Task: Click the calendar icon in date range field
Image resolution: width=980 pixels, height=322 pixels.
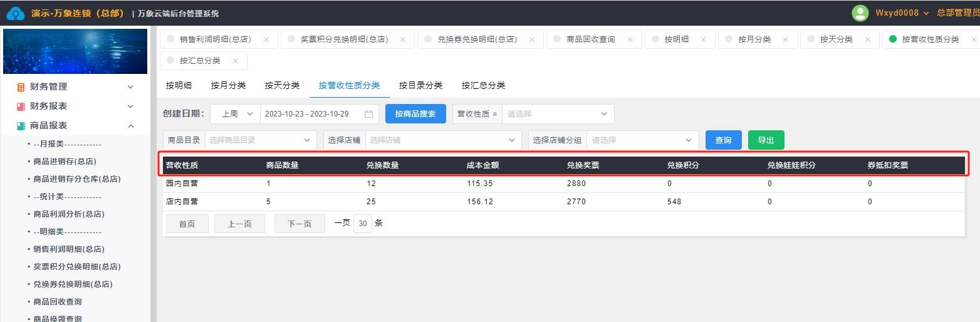Action: (x=368, y=114)
